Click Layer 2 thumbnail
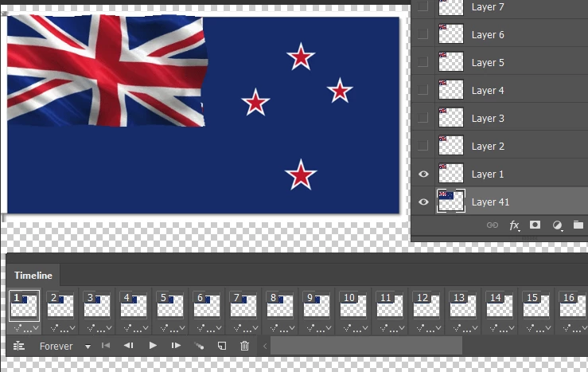This screenshot has width=588, height=372. 451,145
